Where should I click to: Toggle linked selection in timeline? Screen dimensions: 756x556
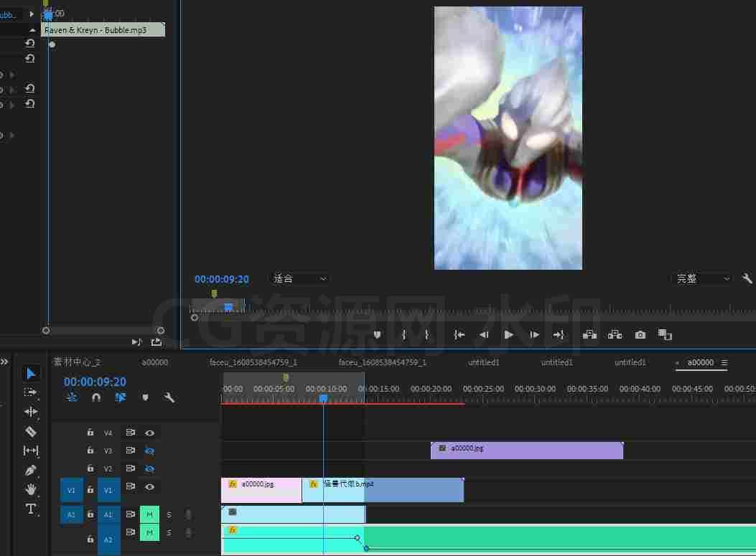click(x=120, y=397)
